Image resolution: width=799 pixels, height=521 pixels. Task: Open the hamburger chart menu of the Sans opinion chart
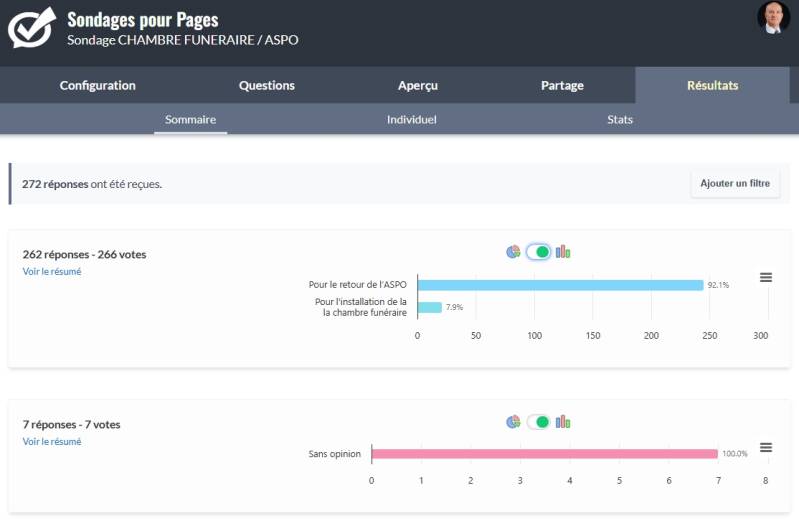click(766, 448)
